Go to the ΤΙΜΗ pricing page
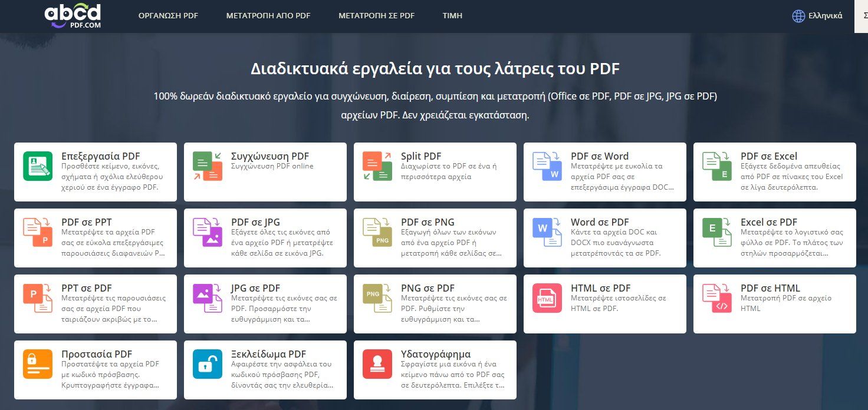Image resolution: width=868 pixels, height=410 pixels. click(x=452, y=16)
